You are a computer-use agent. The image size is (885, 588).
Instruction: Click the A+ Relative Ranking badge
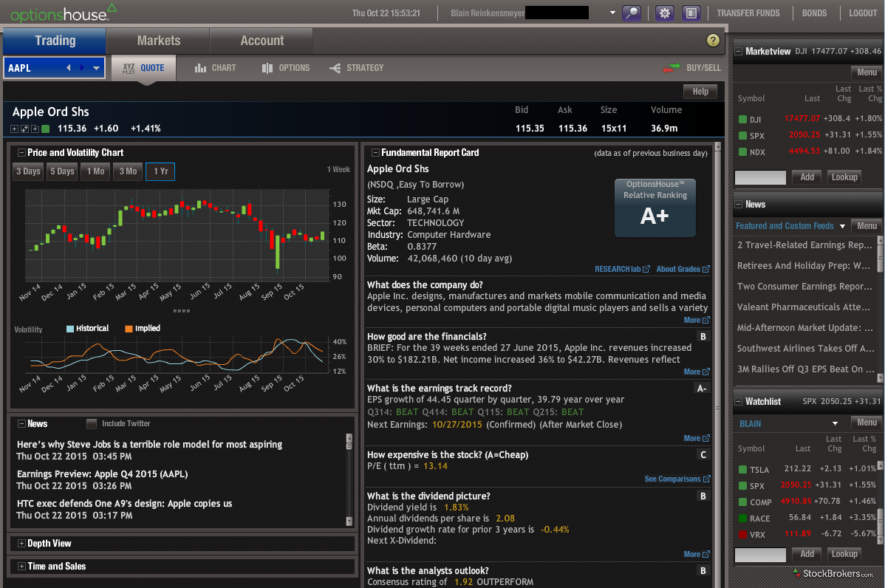655,208
